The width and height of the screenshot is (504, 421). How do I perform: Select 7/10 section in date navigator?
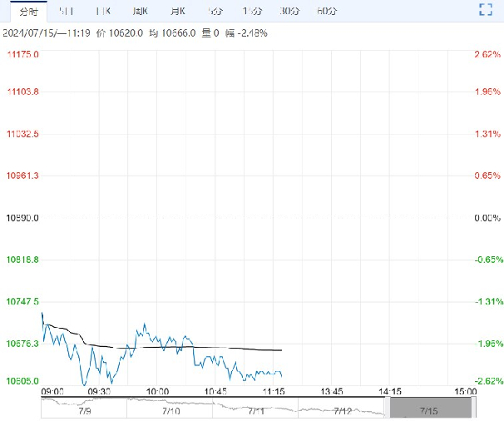pyautogui.click(x=170, y=410)
